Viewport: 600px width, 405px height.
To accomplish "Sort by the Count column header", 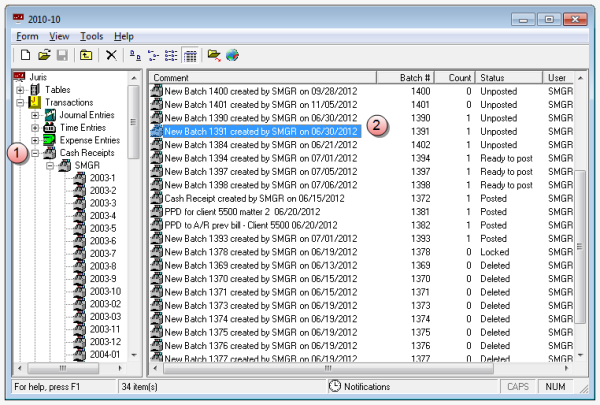I will [x=455, y=78].
